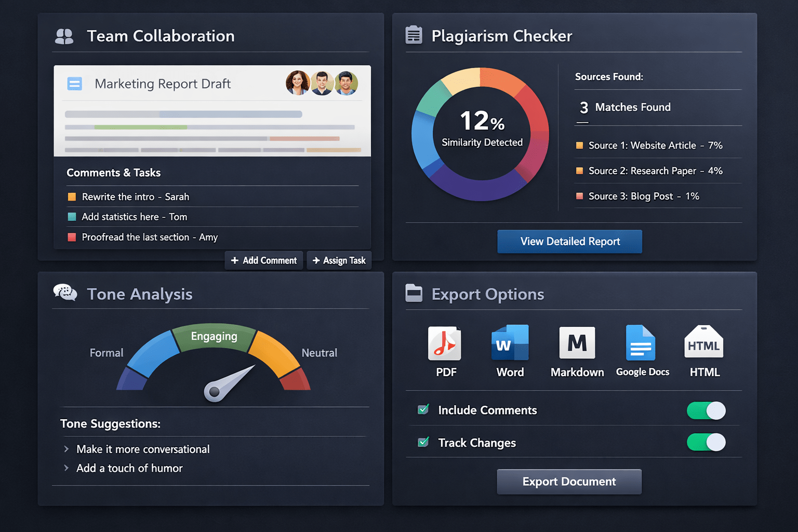This screenshot has width=798, height=532.
Task: Select Google Docs export icon
Action: pyautogui.click(x=641, y=343)
